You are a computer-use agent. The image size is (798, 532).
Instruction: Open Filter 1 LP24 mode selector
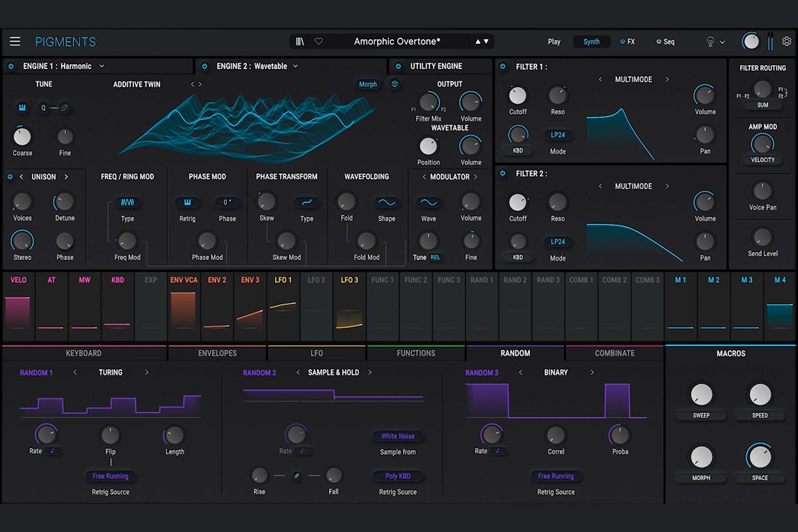coord(557,135)
